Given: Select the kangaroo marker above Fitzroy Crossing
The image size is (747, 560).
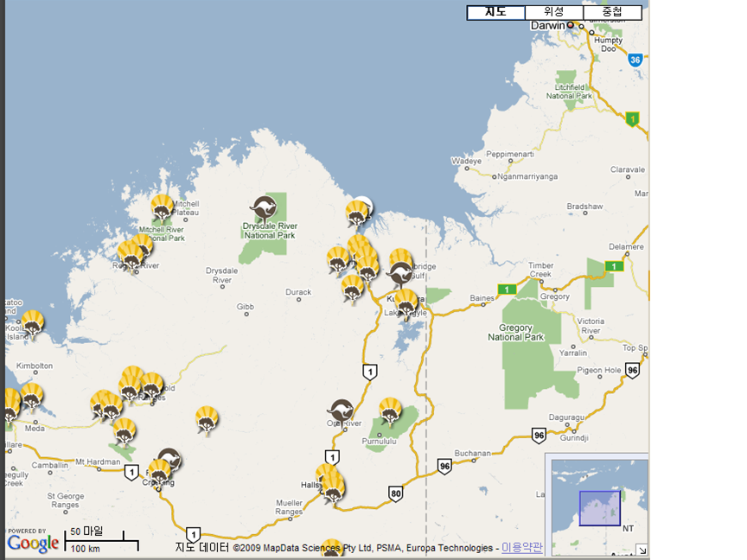Looking at the screenshot, I should pos(169,458).
